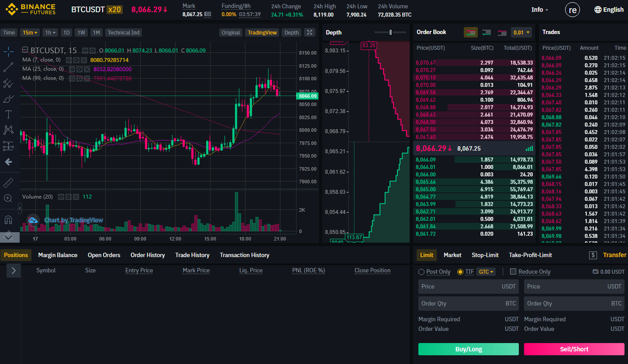
Task: Expand the positions panel side arrow
Action: [x=13, y=270]
